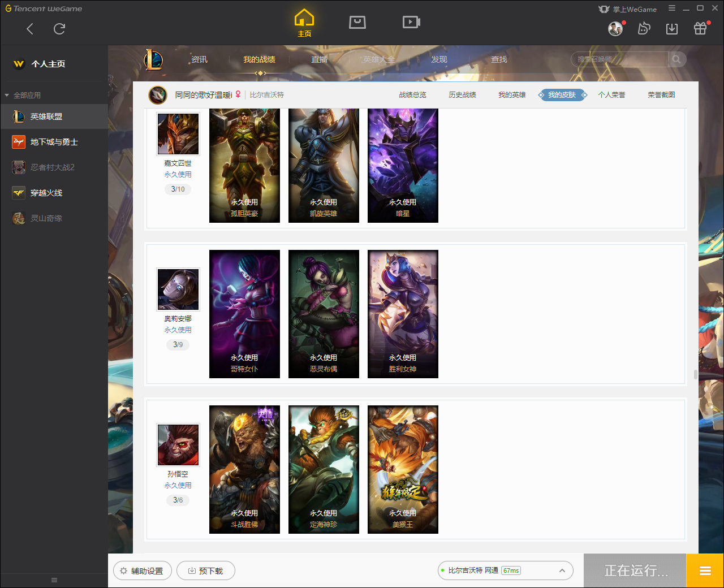Viewport: 724px width, 588px height.
Task: Open the 我的英雄 sub-tab
Action: [x=512, y=95]
